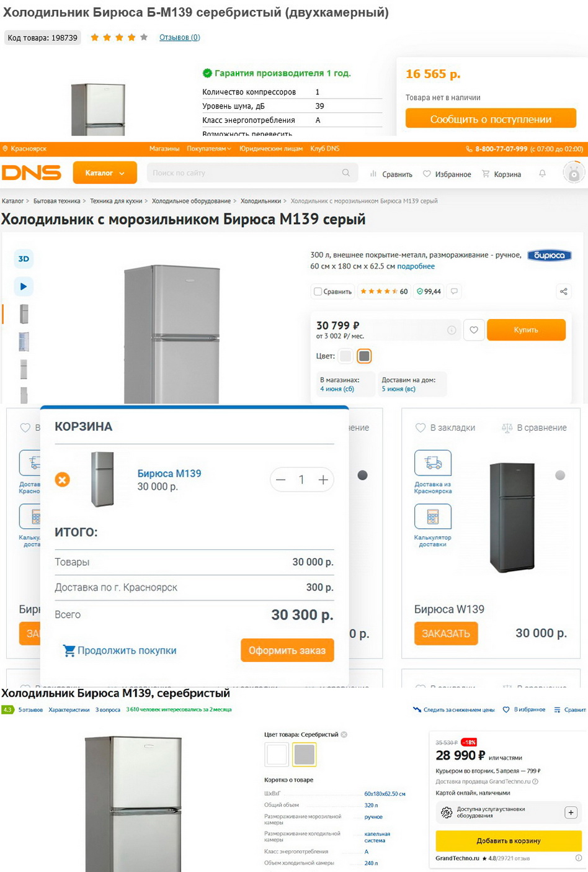The width and height of the screenshot is (588, 872).
Task: Click Продолжить покупки
Action: 120,650
